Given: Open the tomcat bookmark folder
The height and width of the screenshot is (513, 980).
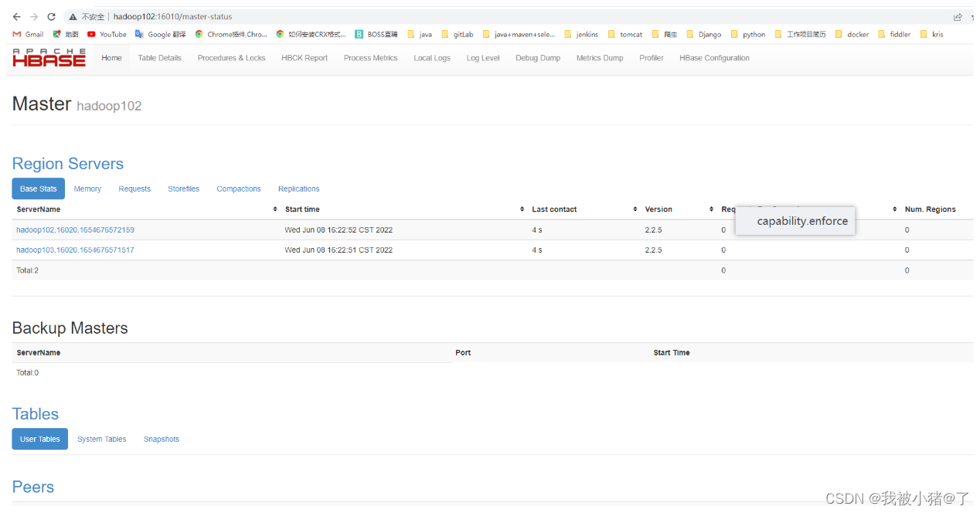Looking at the screenshot, I should pos(625,34).
